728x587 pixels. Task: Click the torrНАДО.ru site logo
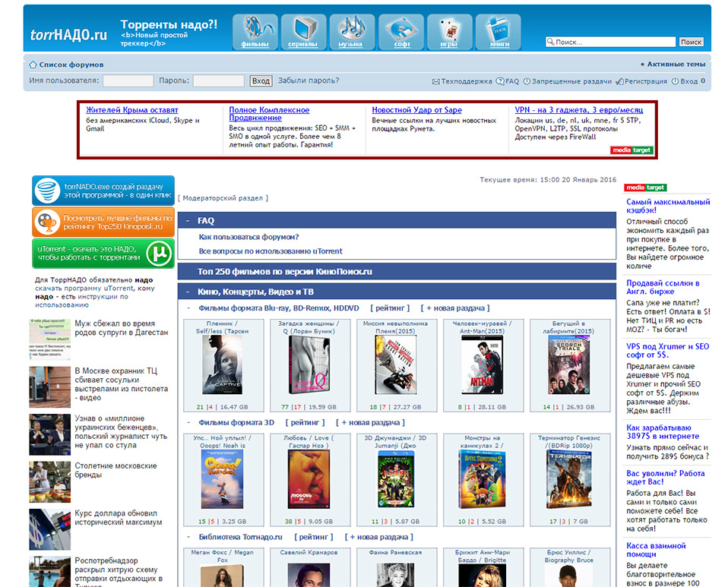click(x=68, y=35)
